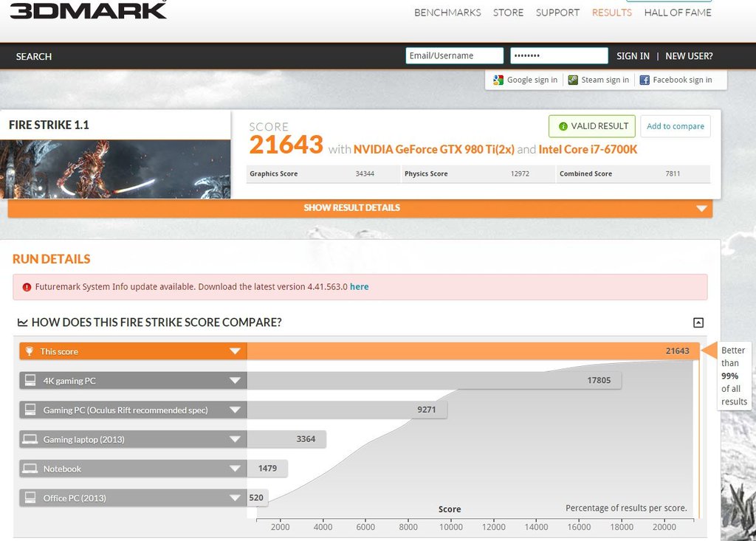Expand the Gaming PC Oculus Rift dropdown arrow
This screenshot has height=541, width=756.
(x=235, y=410)
